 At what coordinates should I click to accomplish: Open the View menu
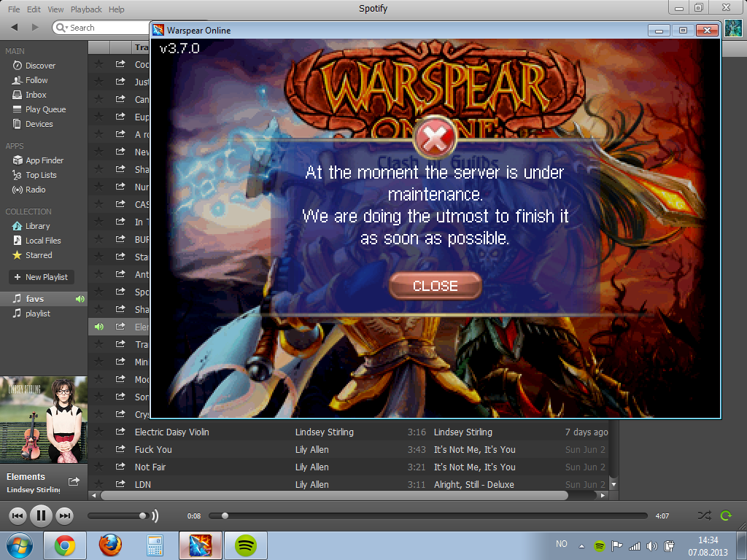(55, 9)
